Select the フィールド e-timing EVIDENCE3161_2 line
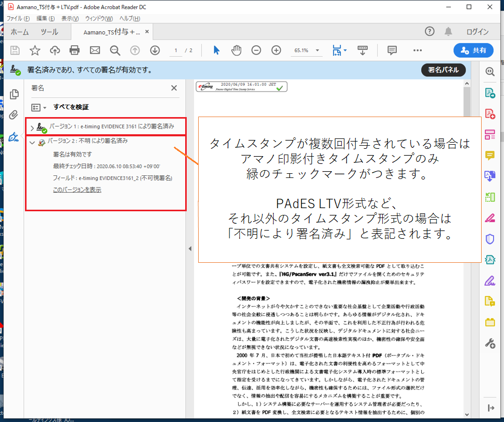Image resolution: width=504 pixels, height=422 pixels. click(x=112, y=178)
